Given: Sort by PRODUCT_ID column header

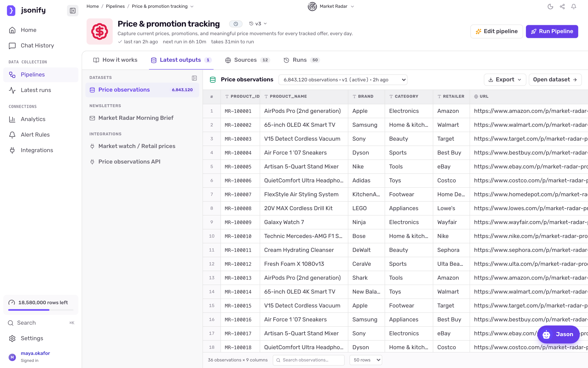Looking at the screenshot, I should [x=240, y=97].
